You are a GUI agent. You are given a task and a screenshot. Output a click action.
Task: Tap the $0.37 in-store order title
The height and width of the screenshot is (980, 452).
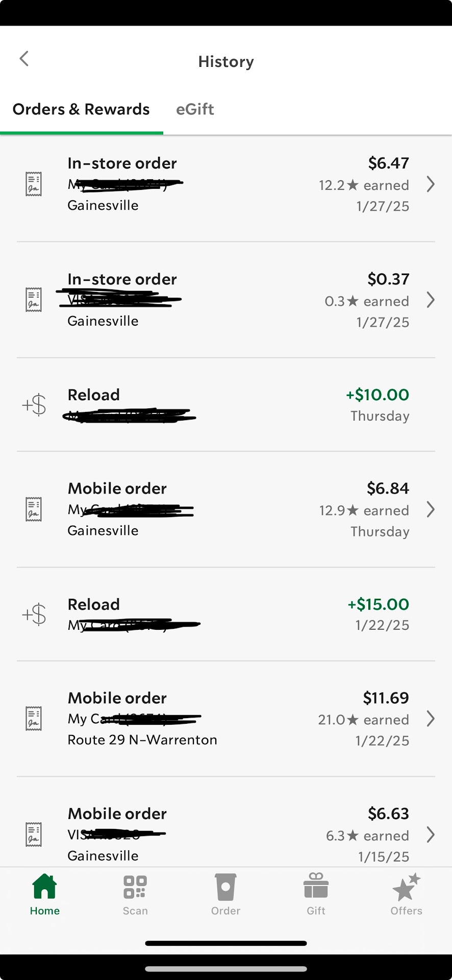pos(122,279)
